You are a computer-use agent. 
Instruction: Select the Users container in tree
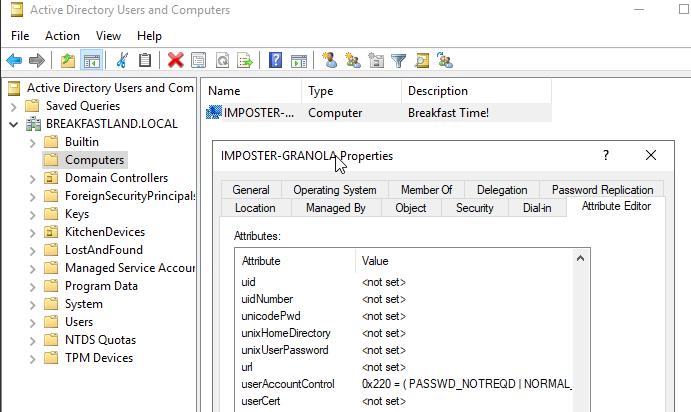point(78,322)
